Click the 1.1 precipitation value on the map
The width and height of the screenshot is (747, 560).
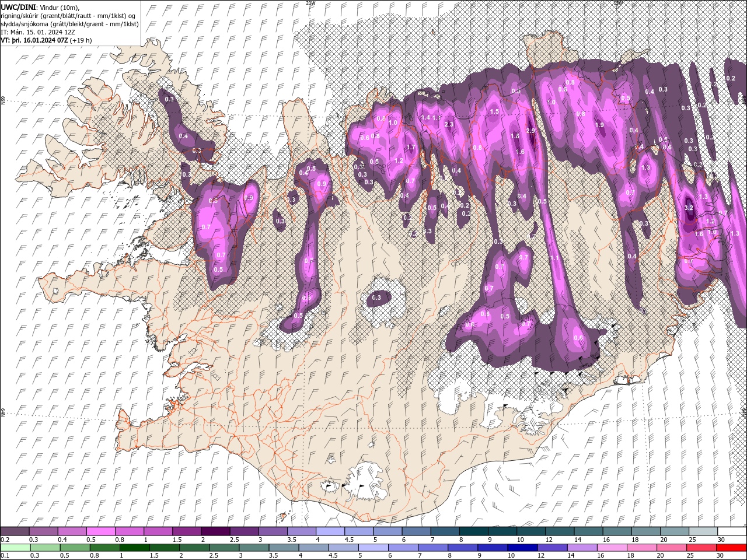[554, 257]
